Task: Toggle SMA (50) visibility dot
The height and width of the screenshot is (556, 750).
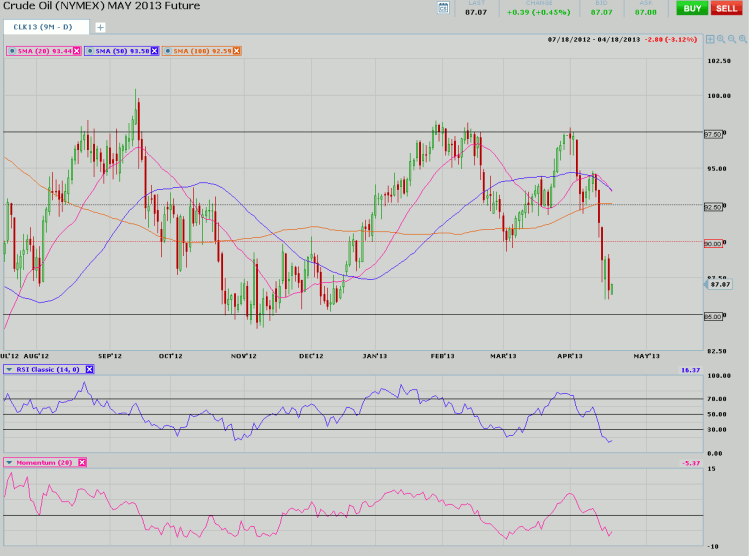Action: (x=89, y=50)
